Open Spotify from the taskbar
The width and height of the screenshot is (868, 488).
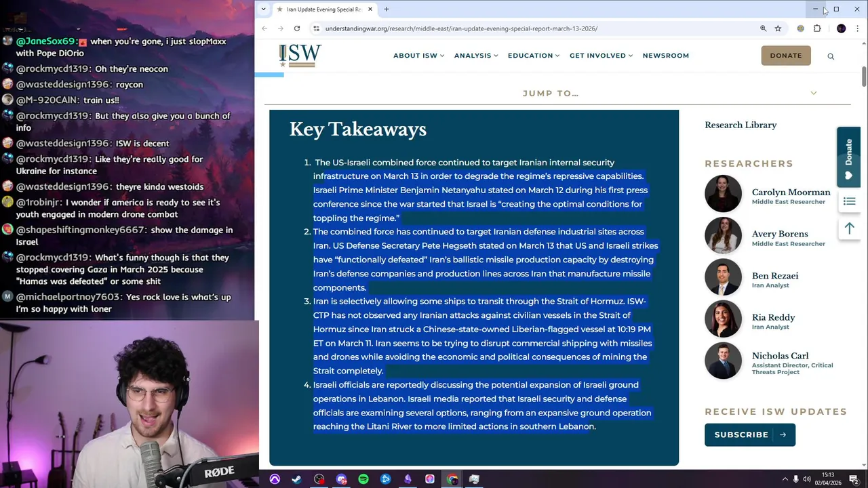363,479
